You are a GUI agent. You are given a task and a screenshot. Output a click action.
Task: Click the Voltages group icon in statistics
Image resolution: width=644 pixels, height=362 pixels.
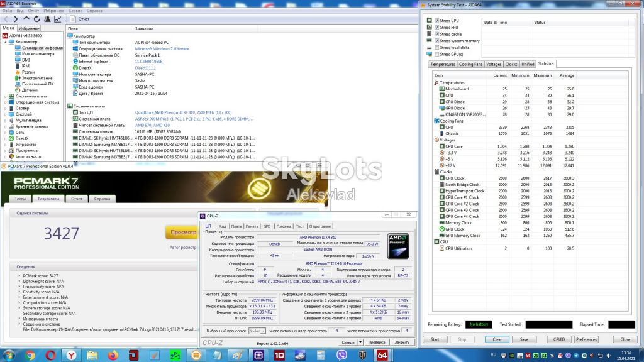pos(436,140)
